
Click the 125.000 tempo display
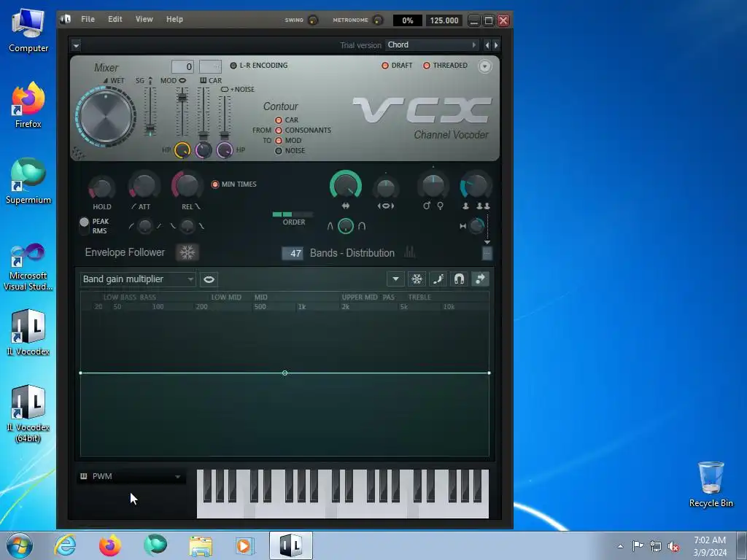[444, 20]
